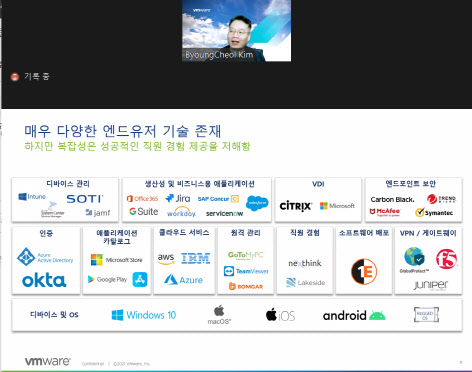Click the blue App Store icon

click(x=140, y=279)
